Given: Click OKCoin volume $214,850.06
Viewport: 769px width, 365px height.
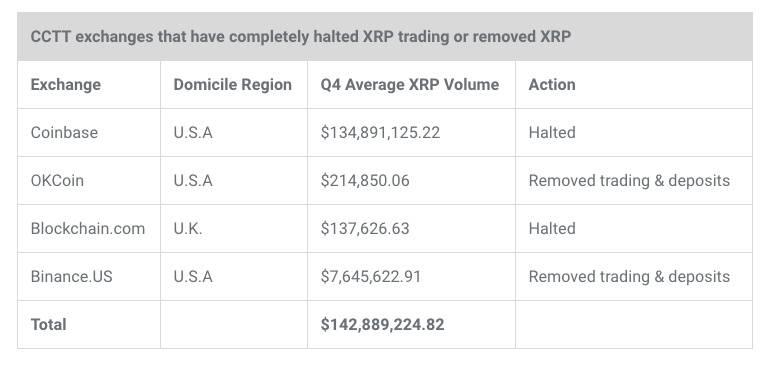Looking at the screenshot, I should 365,181.
